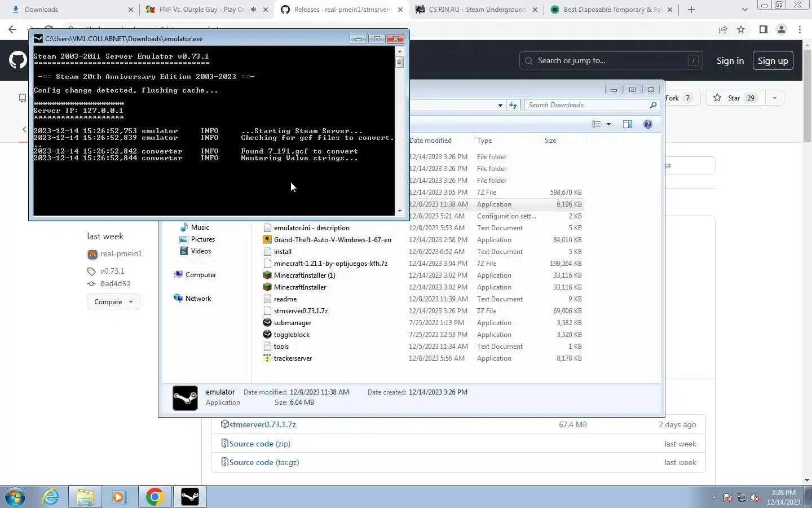Open the Chrome profile avatar
The height and width of the screenshot is (508, 812).
tap(782, 29)
